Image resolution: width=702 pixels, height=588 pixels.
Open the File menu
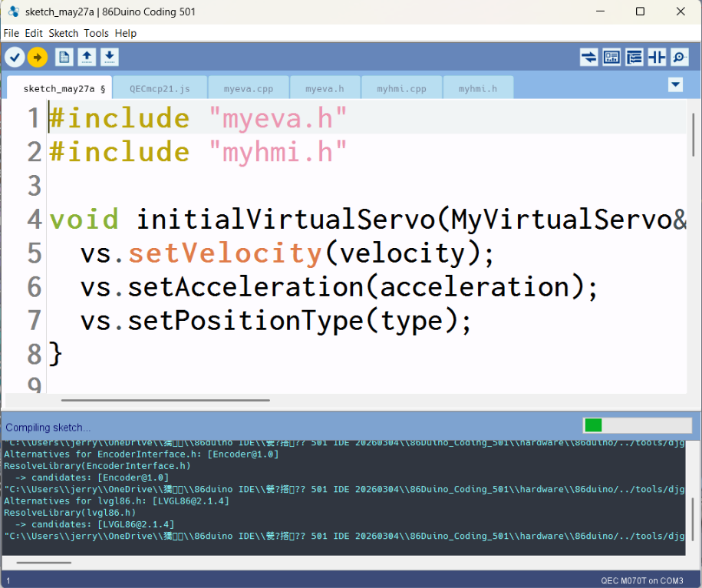(12, 33)
